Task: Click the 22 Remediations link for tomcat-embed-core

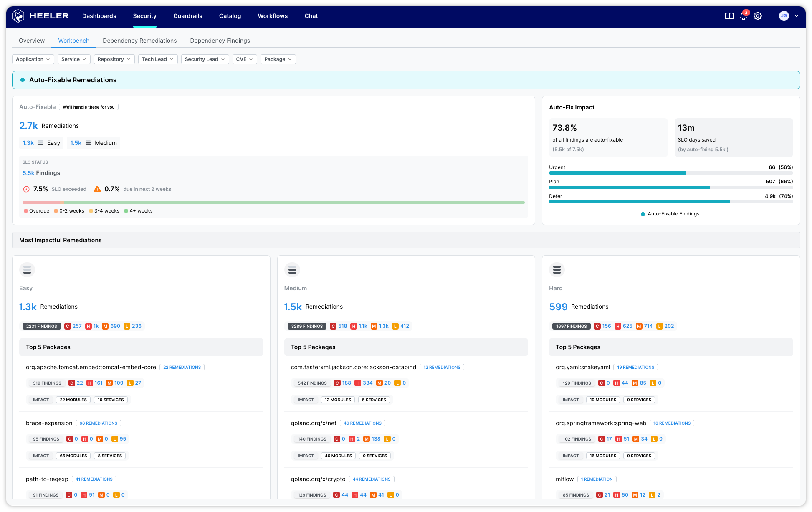Action: coord(182,368)
